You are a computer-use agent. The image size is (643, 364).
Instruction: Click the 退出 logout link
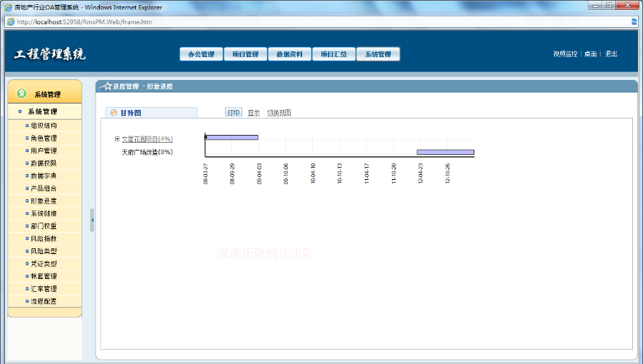pos(611,54)
